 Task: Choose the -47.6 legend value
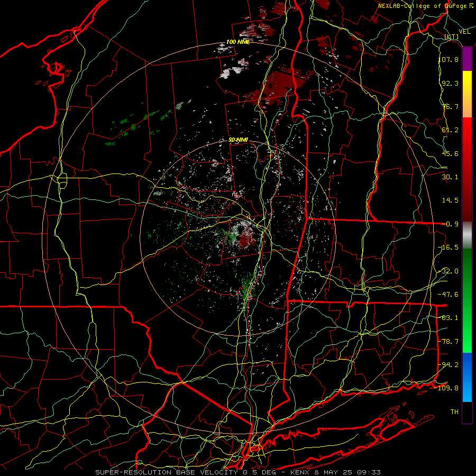pos(448,295)
